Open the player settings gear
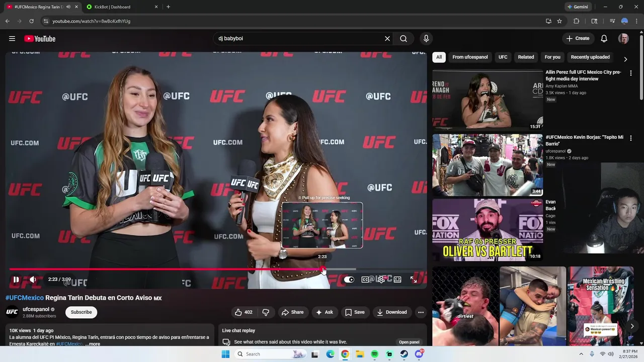This screenshot has width=644, height=362. click(381, 280)
